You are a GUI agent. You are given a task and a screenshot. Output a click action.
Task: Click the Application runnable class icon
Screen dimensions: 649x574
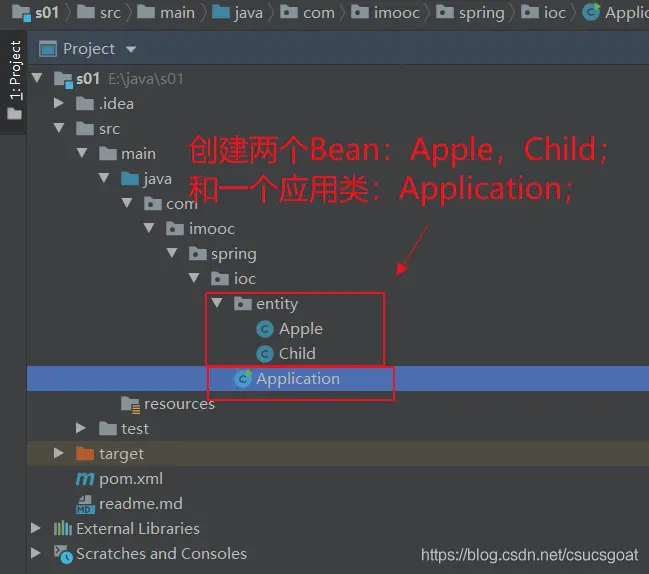(x=243, y=378)
